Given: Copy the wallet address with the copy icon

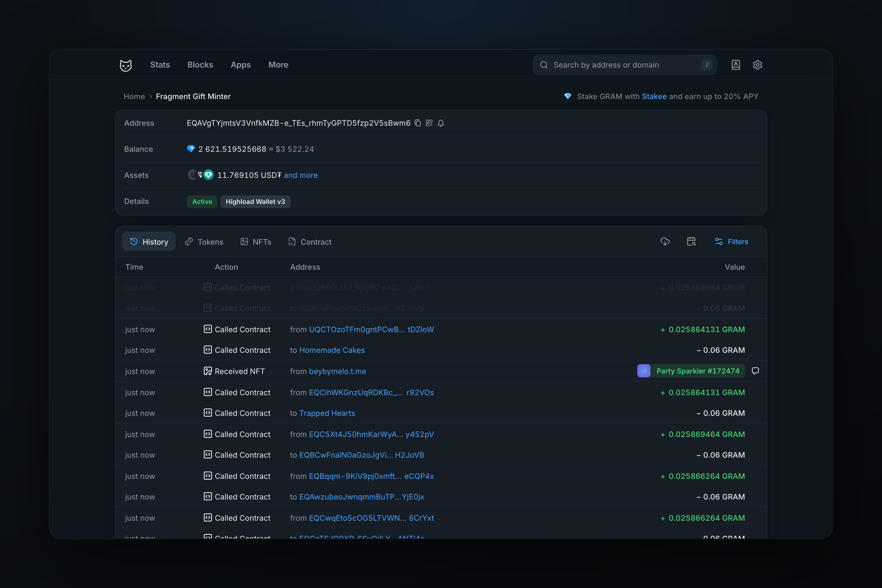Looking at the screenshot, I should click(x=418, y=123).
